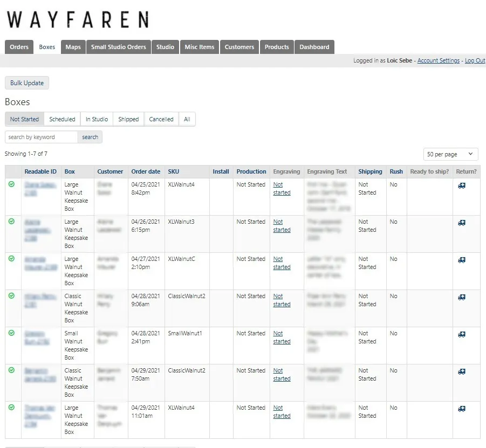Open the Customers tab
Screen dimensions: 486x448
click(239, 47)
